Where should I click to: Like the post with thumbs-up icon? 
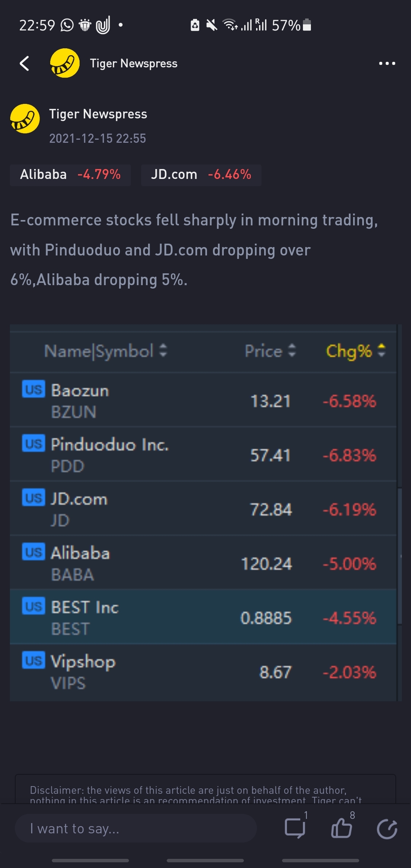pos(341,828)
